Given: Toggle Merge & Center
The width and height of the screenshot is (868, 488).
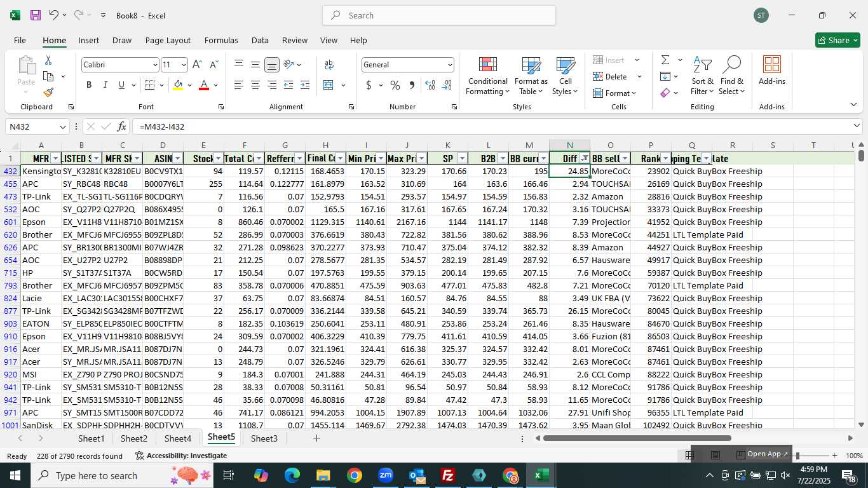Looking at the screenshot, I should point(329,85).
